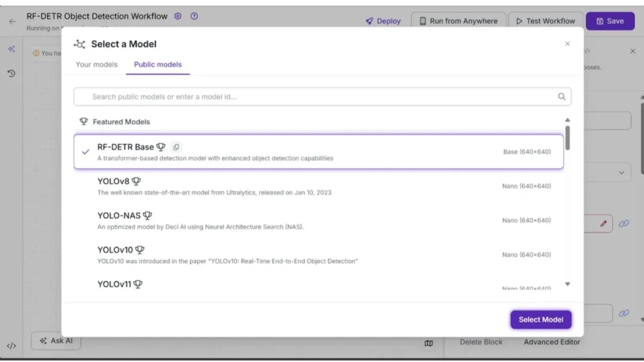Click the trophy icon beside YOLOv11
Screen dimensions: 644x362
click(138, 284)
